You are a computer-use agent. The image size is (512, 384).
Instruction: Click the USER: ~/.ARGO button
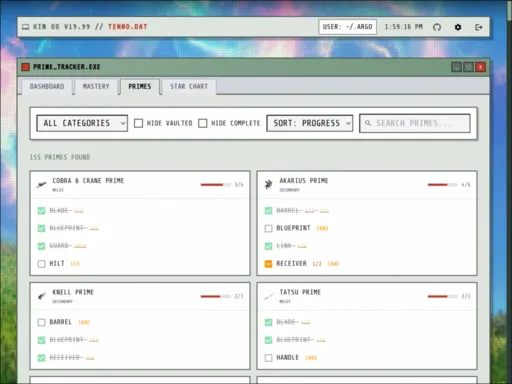click(x=347, y=27)
